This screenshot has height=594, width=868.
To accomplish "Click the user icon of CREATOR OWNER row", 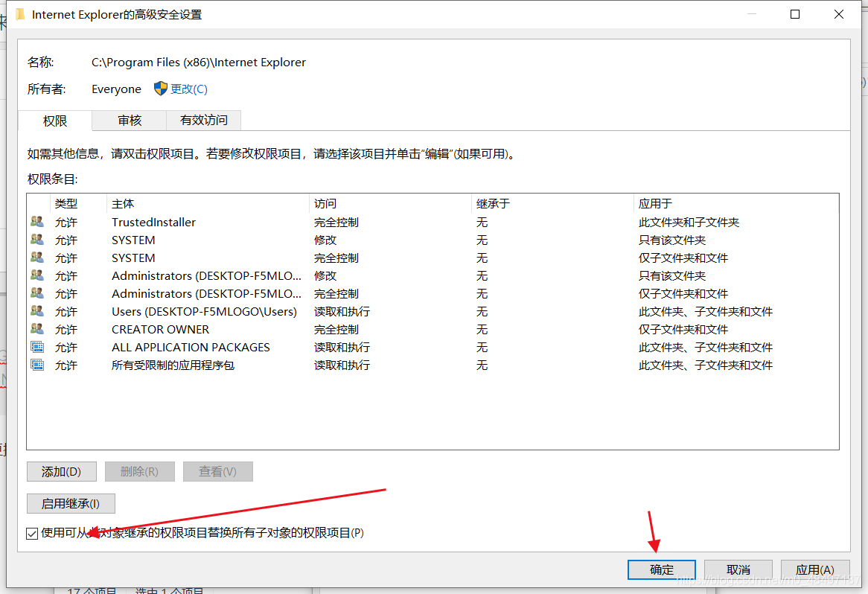I will point(37,329).
